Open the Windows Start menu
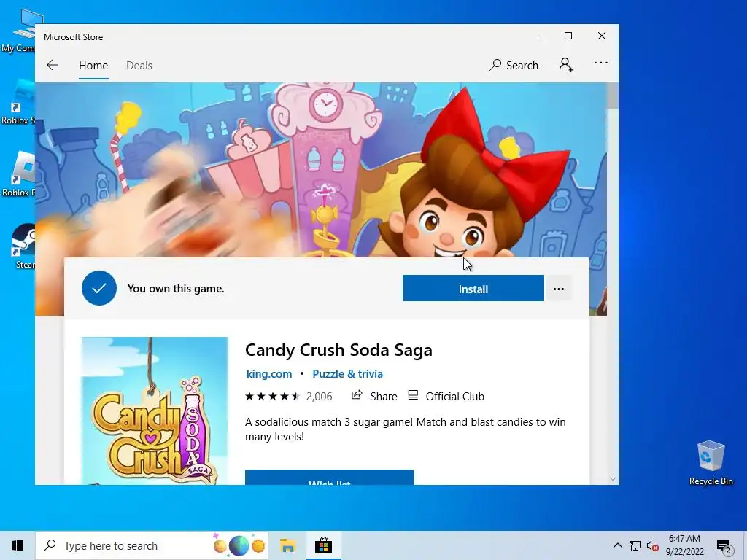This screenshot has width=747, height=560. pos(18,545)
